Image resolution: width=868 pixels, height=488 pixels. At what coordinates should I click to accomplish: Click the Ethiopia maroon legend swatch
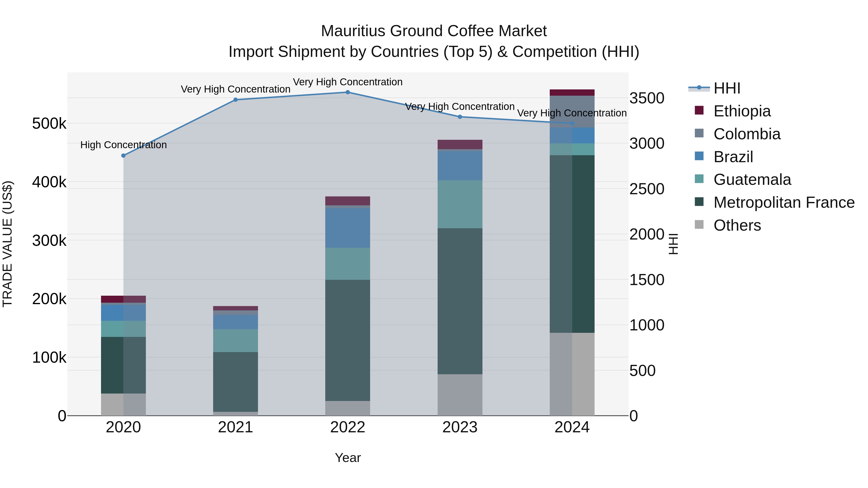699,110
